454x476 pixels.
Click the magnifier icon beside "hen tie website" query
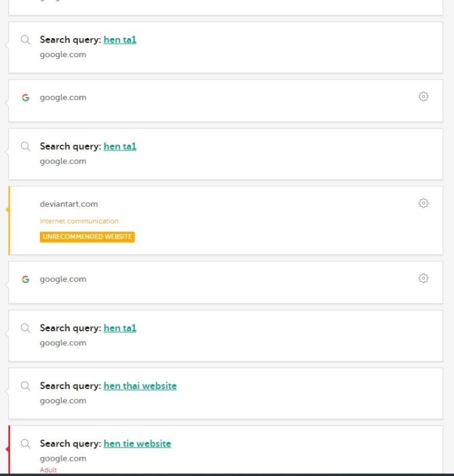point(25,444)
